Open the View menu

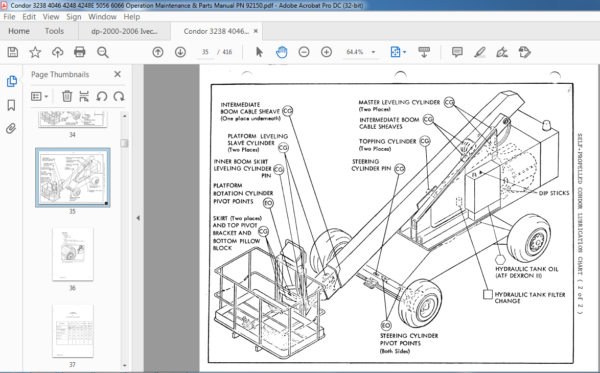pos(51,17)
